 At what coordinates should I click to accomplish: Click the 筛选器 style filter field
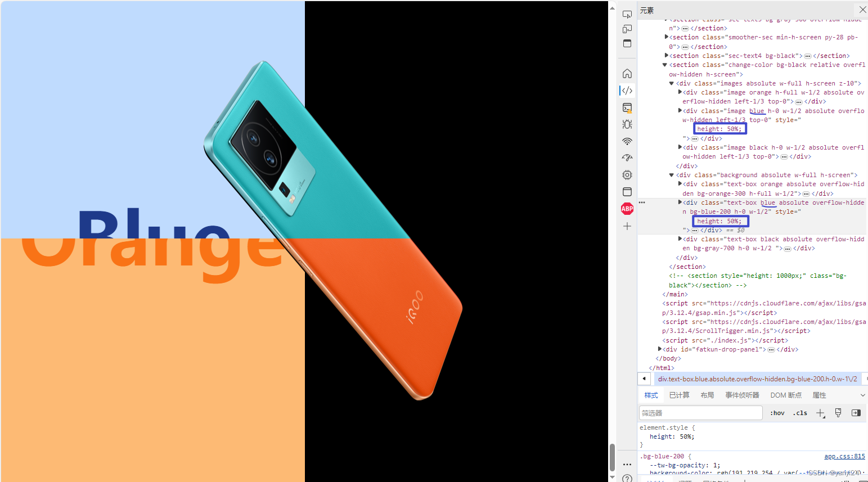click(701, 413)
